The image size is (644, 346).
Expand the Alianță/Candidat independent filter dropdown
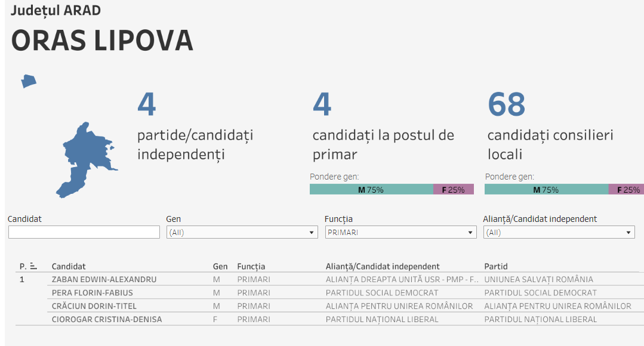pos(559,233)
